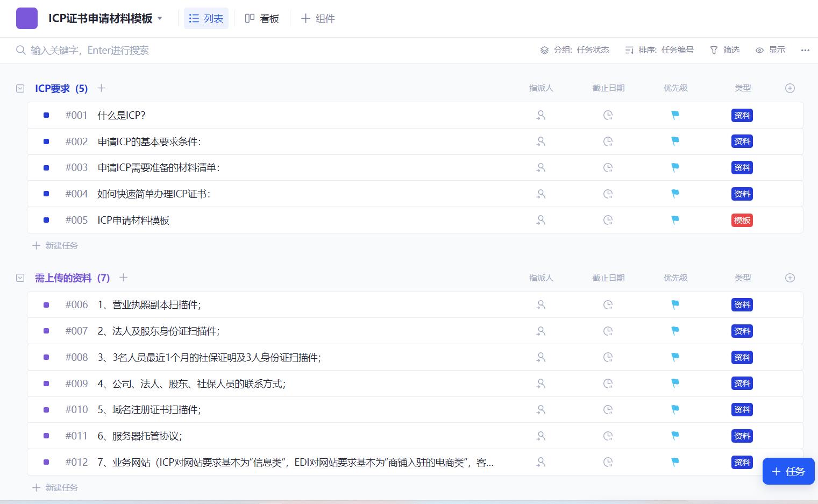Click the display (显示) eye icon

[x=759, y=50]
